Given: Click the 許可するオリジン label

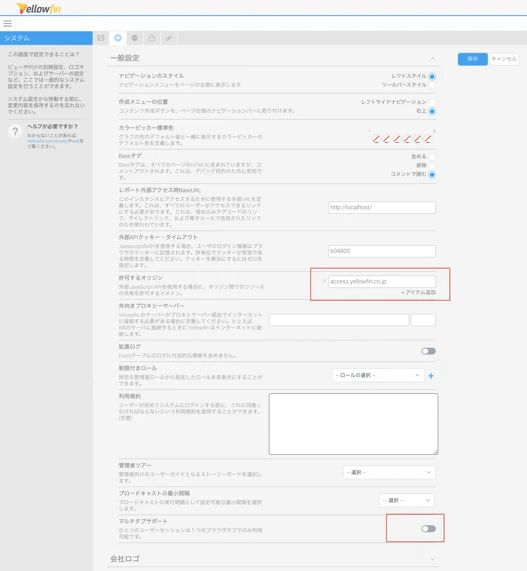Looking at the screenshot, I should 141,278.
